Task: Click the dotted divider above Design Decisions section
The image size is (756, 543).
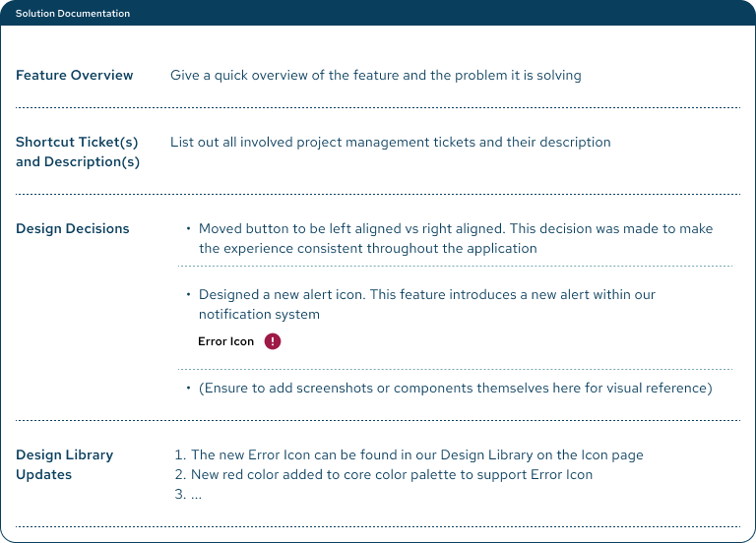Action: (378, 194)
